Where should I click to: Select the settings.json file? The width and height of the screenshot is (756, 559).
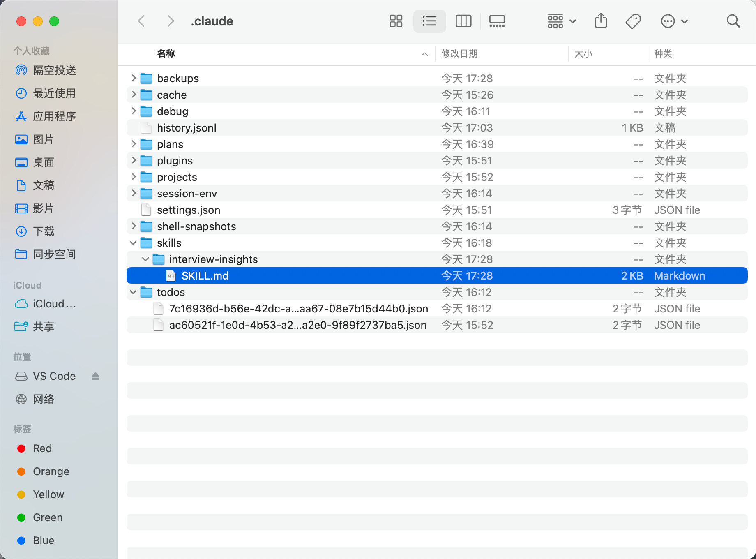coord(437,210)
